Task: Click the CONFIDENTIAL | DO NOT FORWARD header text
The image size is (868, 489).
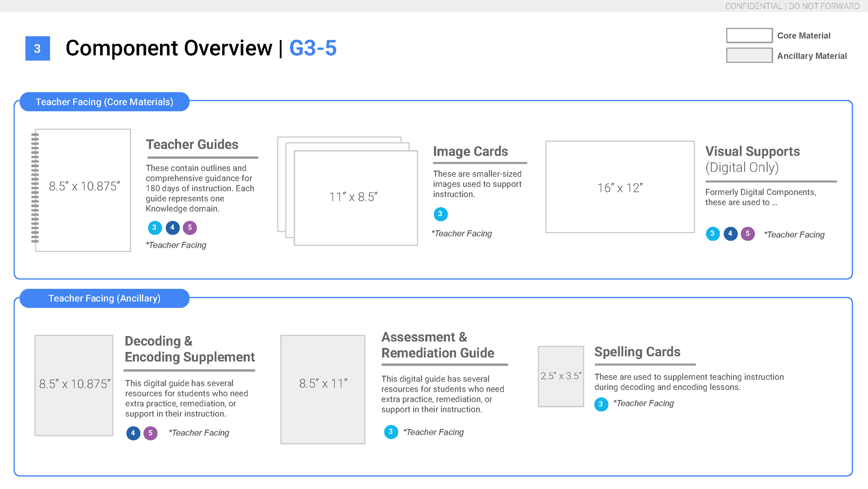Action: pos(792,6)
